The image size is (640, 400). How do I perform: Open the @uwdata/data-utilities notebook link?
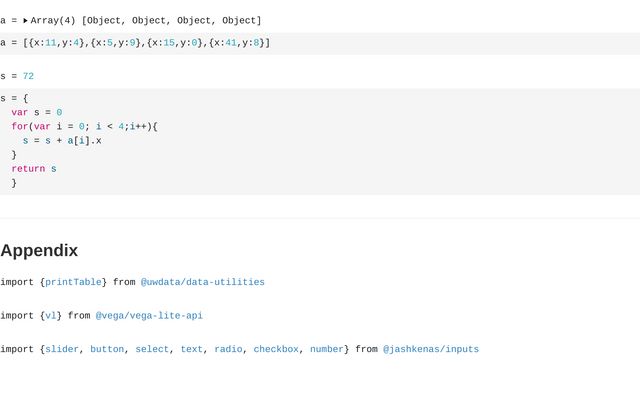202,282
